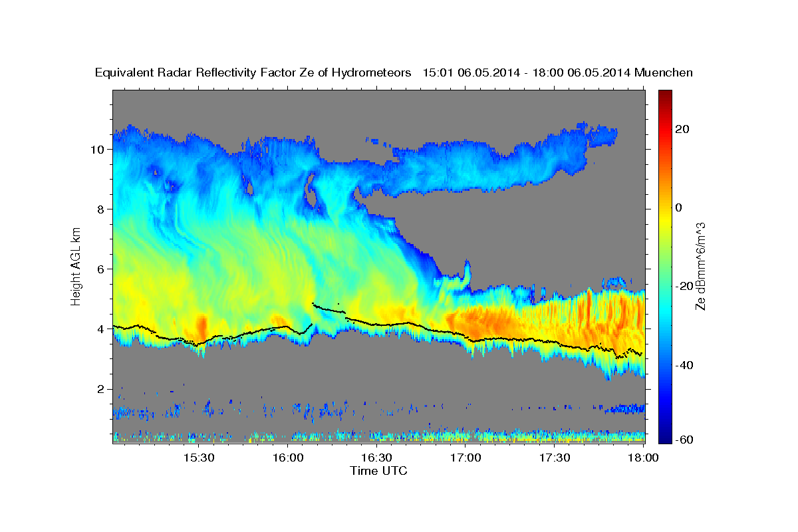798x532 pixels.
Task: Click the colorbar label '-40'
Action: coord(685,366)
